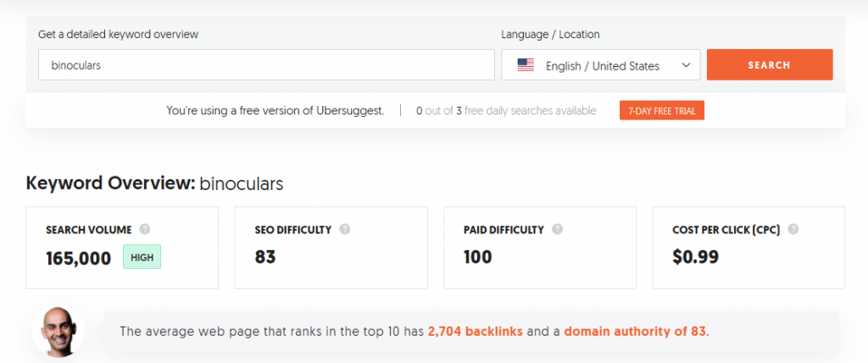This screenshot has height=363, width=868.
Task: Focus the keyword field containing binoculars
Action: point(266,64)
